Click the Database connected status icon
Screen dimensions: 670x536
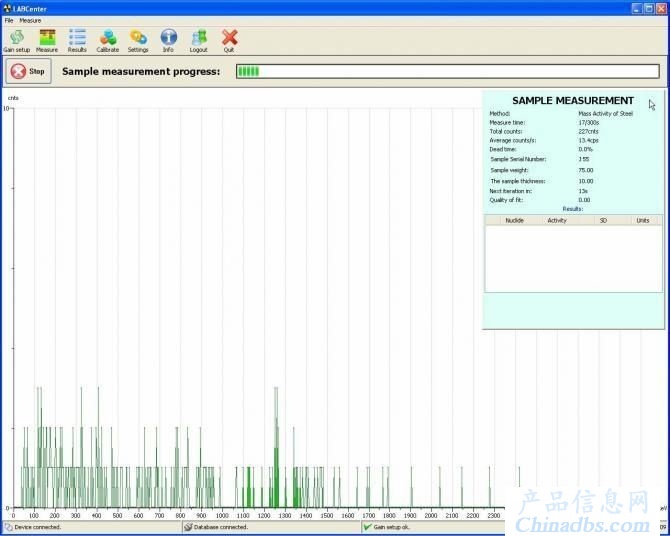coord(188,527)
